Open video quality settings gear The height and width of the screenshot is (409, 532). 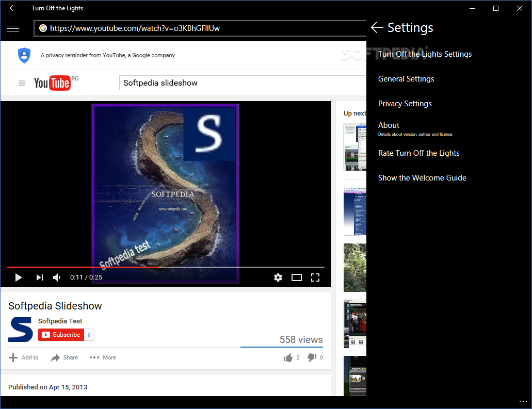(x=278, y=278)
